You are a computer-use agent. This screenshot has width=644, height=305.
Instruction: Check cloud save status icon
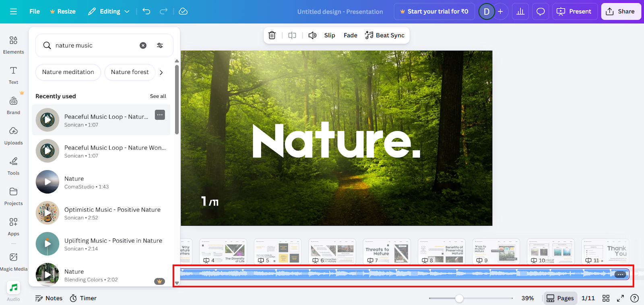click(183, 11)
